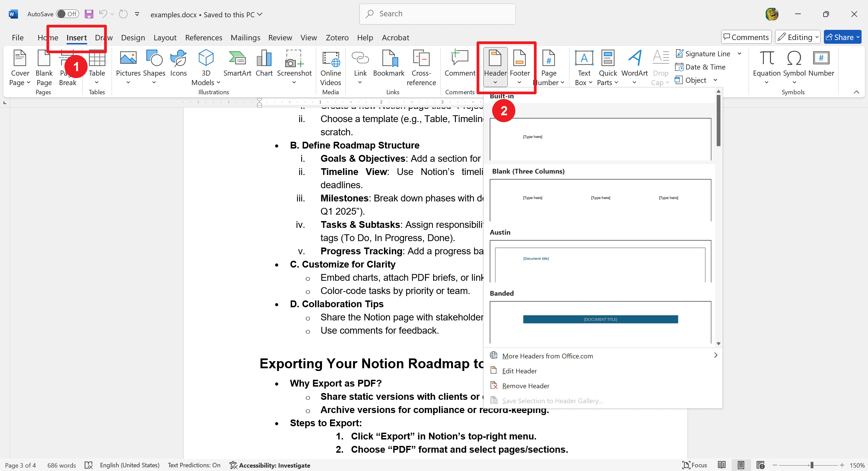Switch to Read Mode view

[721, 465]
